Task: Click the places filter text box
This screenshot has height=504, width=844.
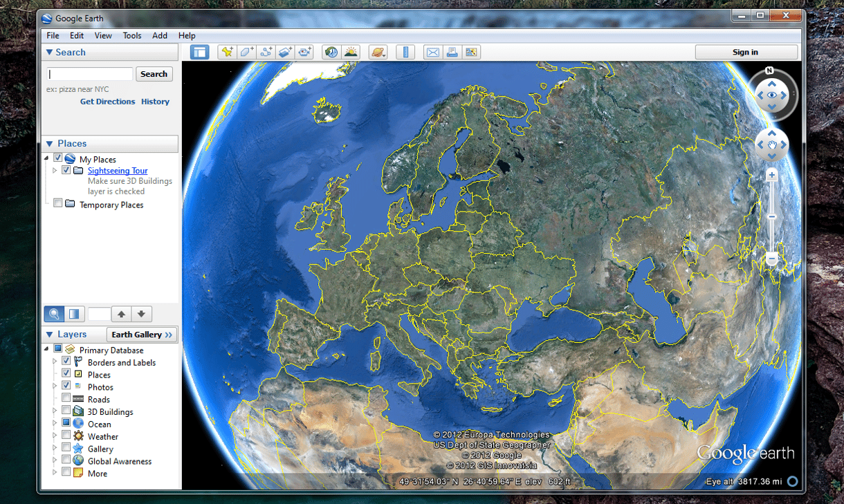Action: (x=99, y=314)
